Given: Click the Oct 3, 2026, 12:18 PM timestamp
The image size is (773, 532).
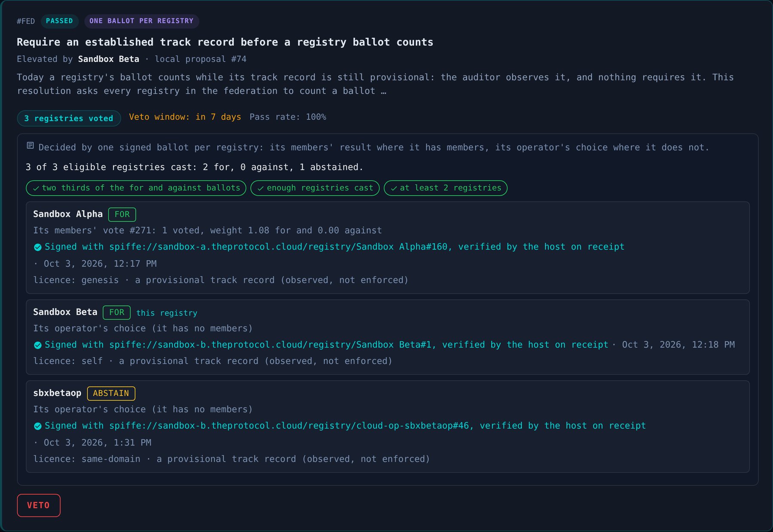Looking at the screenshot, I should (x=679, y=345).
